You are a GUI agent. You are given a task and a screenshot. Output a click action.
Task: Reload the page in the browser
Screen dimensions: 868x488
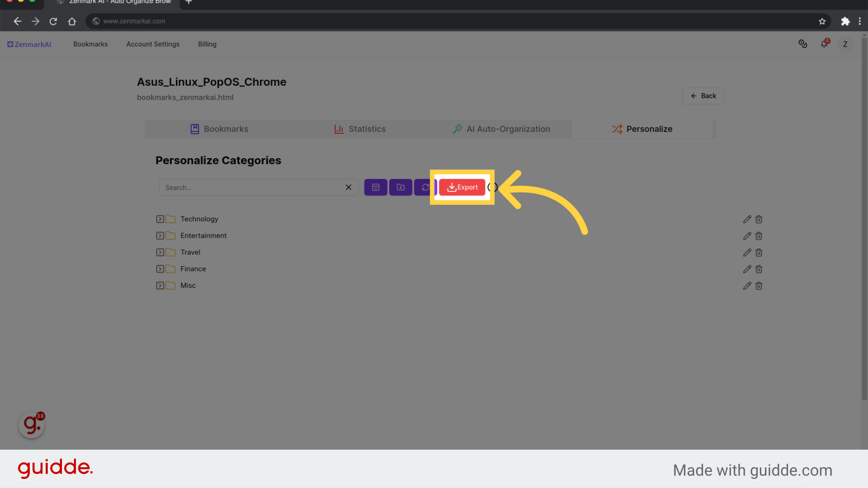53,21
